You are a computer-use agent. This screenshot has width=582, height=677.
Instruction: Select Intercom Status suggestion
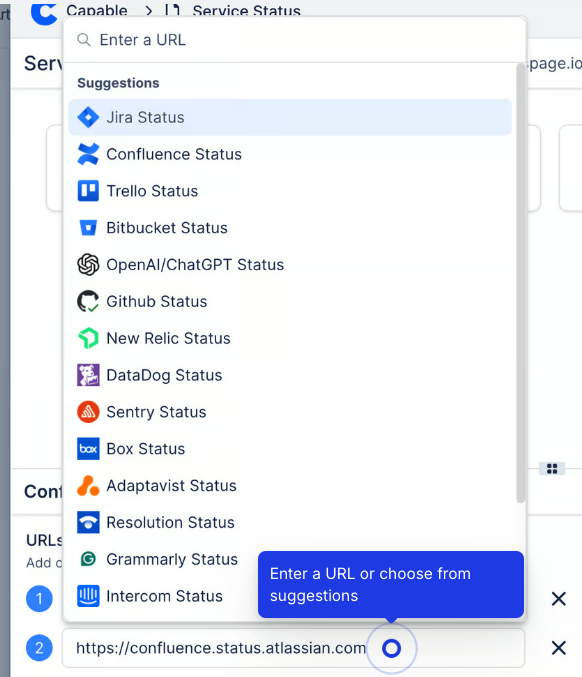click(x=164, y=596)
